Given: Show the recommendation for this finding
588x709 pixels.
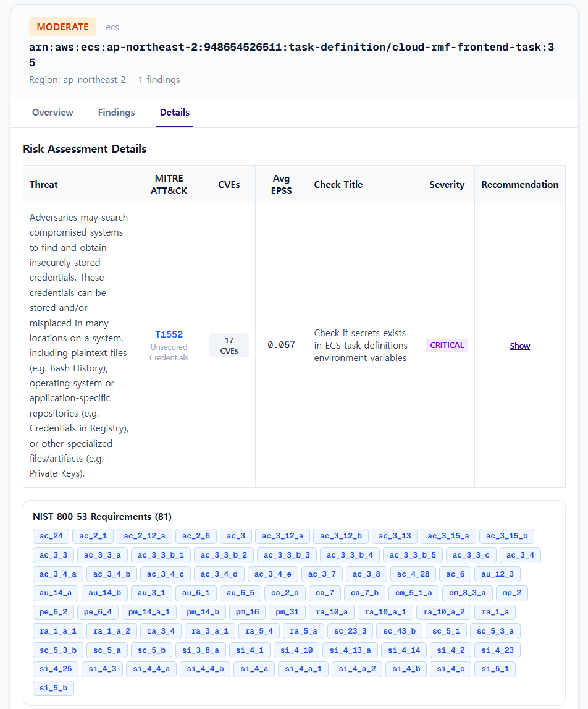Looking at the screenshot, I should [x=520, y=346].
